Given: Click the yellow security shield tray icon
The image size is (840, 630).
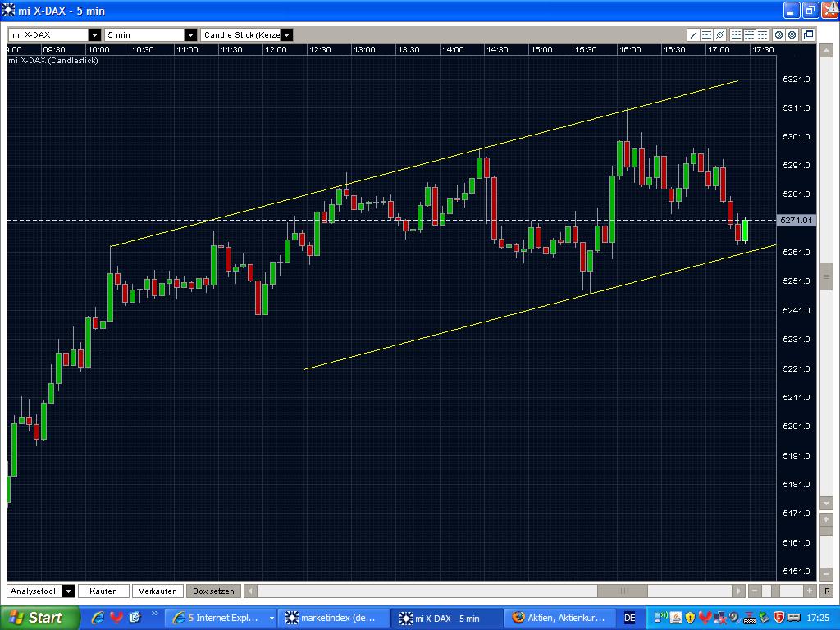Looking at the screenshot, I should click(x=690, y=619).
